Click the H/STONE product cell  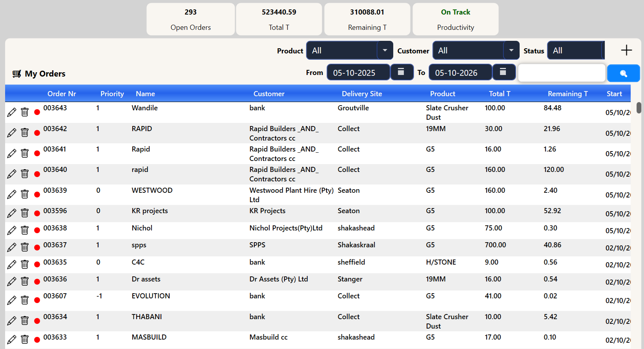click(x=441, y=262)
